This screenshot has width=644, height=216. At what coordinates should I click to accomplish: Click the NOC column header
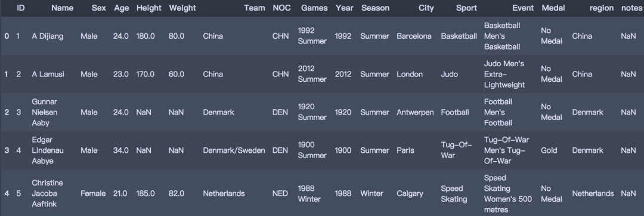pos(281,8)
